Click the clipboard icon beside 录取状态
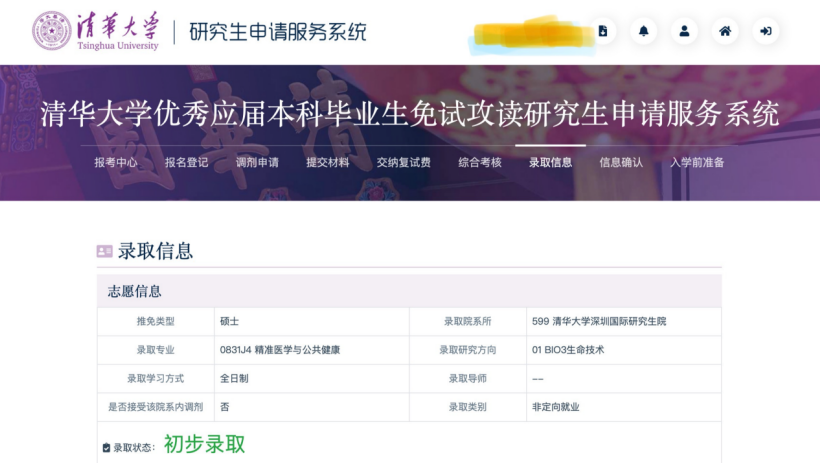The image size is (820, 463). click(106, 448)
